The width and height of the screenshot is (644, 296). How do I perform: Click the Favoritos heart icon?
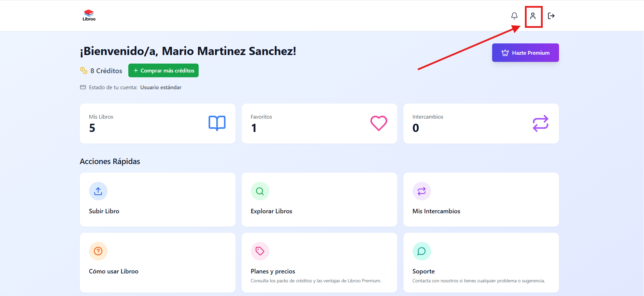(379, 123)
